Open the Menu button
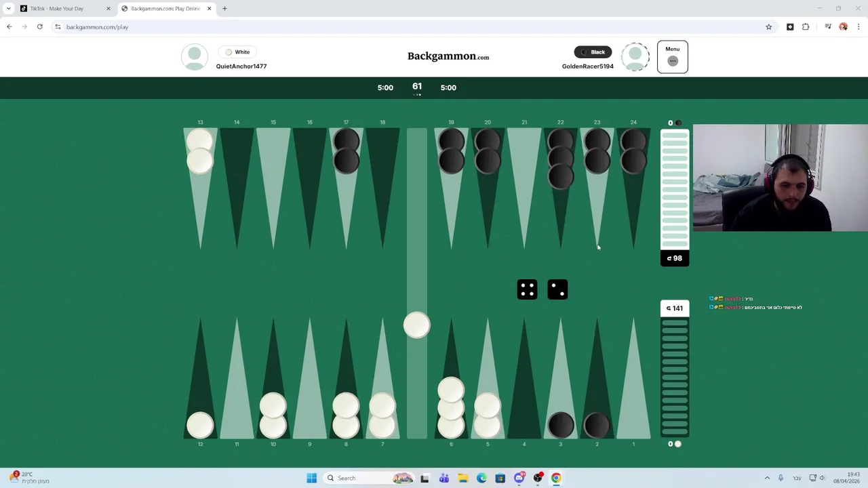Viewport: 868px width, 488px height. [672, 57]
